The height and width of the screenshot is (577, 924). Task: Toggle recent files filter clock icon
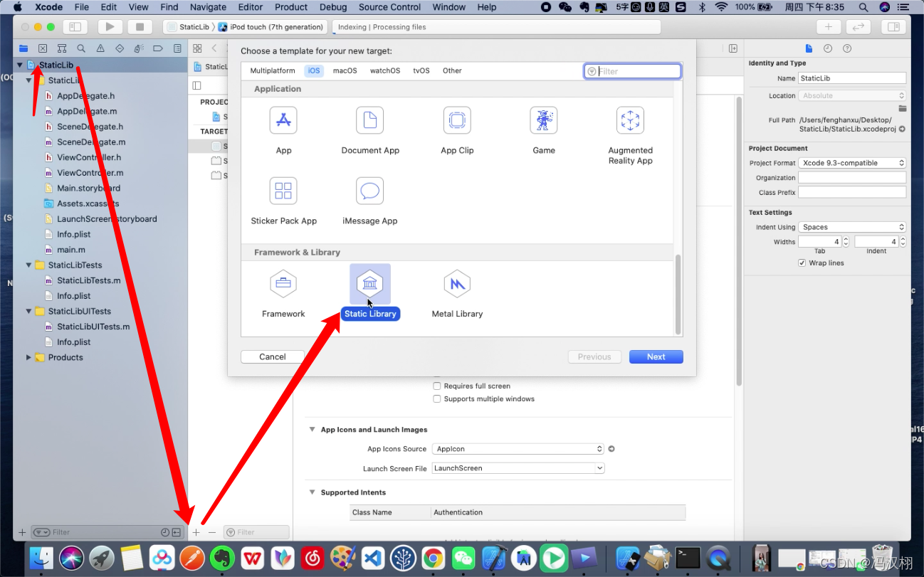166,532
